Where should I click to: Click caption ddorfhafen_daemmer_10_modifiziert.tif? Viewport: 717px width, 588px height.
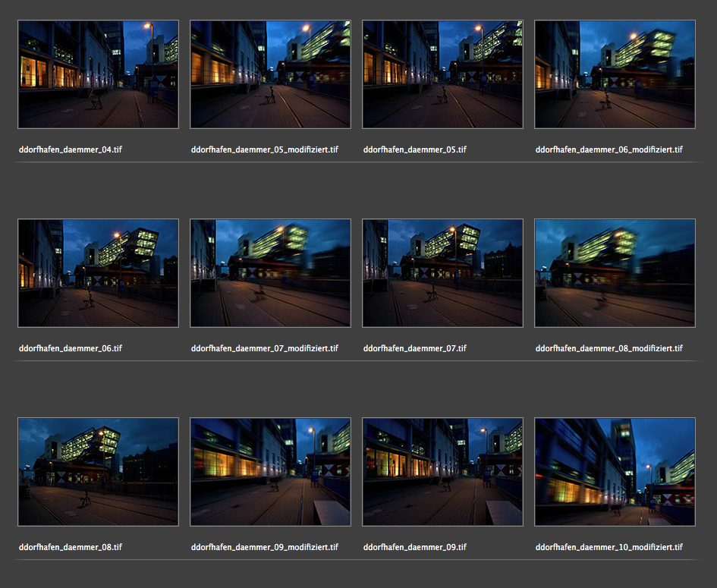609,547
